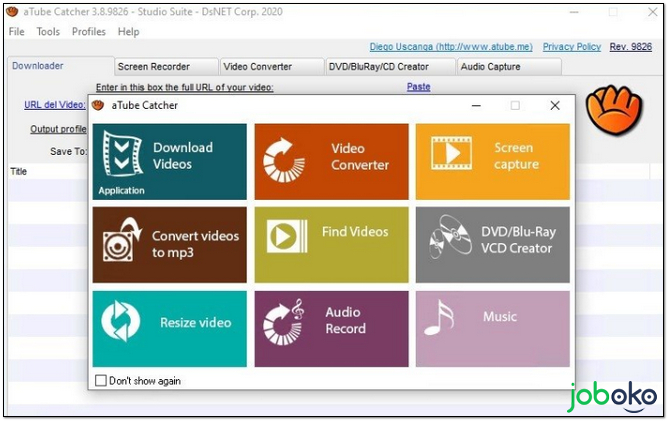The image size is (668, 421).
Task: Open the Diego Uscanga atube.me link
Action: 451,47
